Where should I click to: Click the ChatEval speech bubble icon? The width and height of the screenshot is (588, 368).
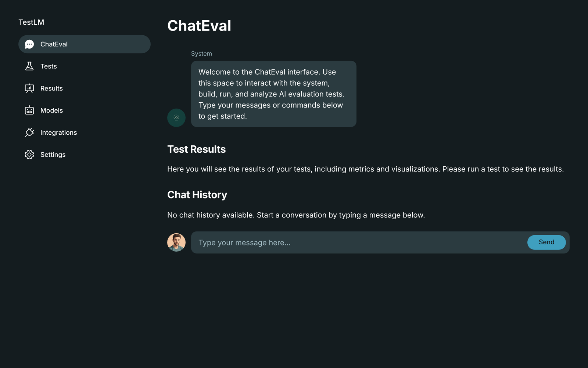(x=29, y=44)
